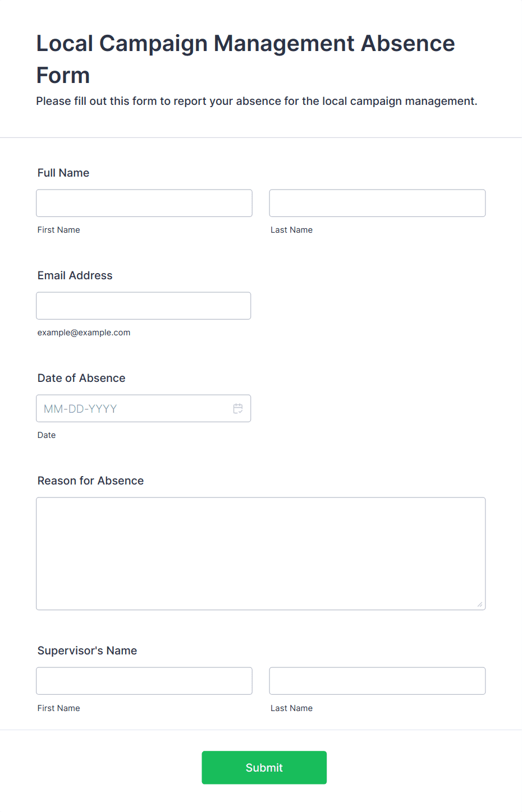Viewport: 522px width, 812px height.
Task: Click the Reason for Absence label
Action: click(91, 481)
